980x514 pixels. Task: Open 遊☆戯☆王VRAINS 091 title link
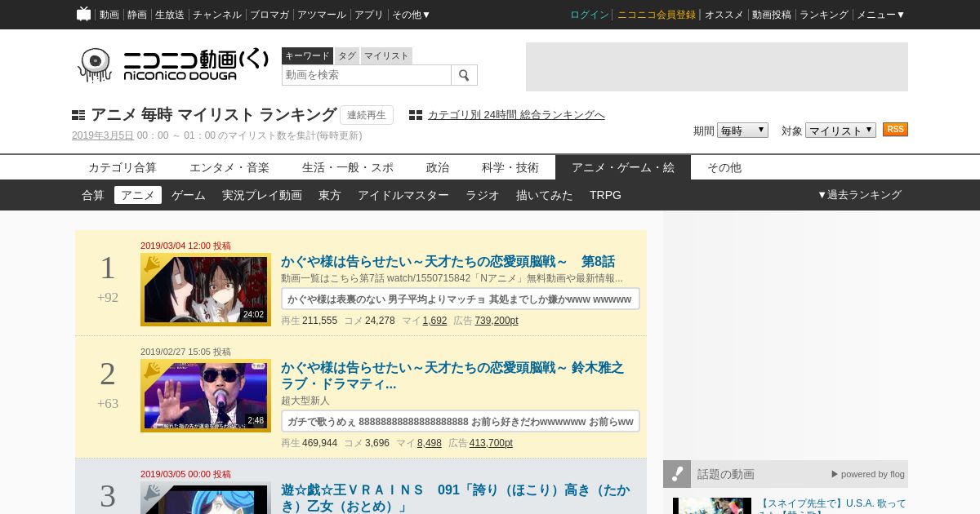(x=456, y=498)
